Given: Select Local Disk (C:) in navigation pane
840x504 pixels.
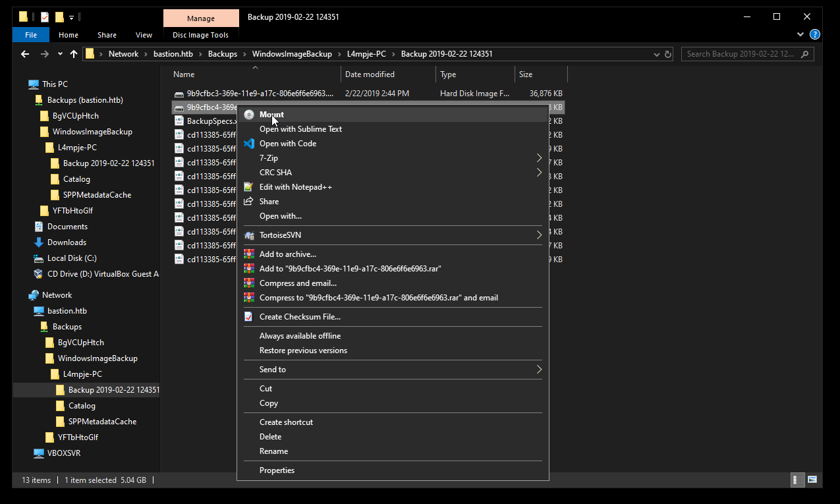Looking at the screenshot, I should point(72,258).
